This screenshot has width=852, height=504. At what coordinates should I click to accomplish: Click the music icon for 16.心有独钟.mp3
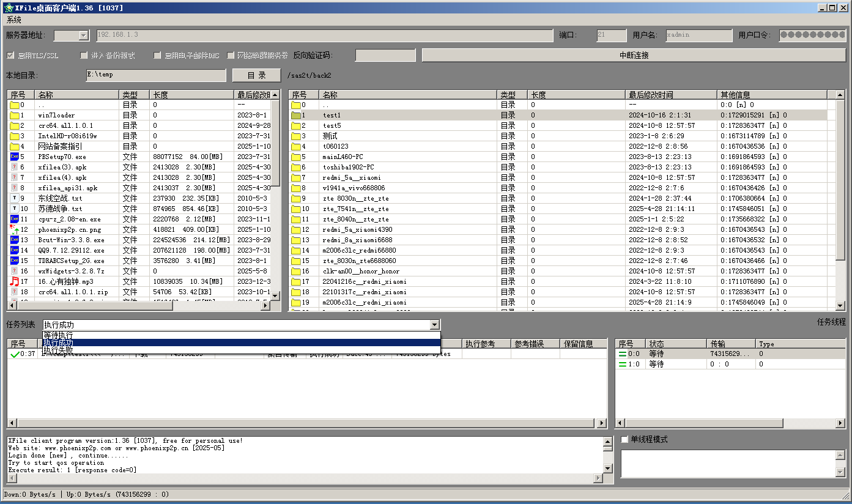coord(15,281)
